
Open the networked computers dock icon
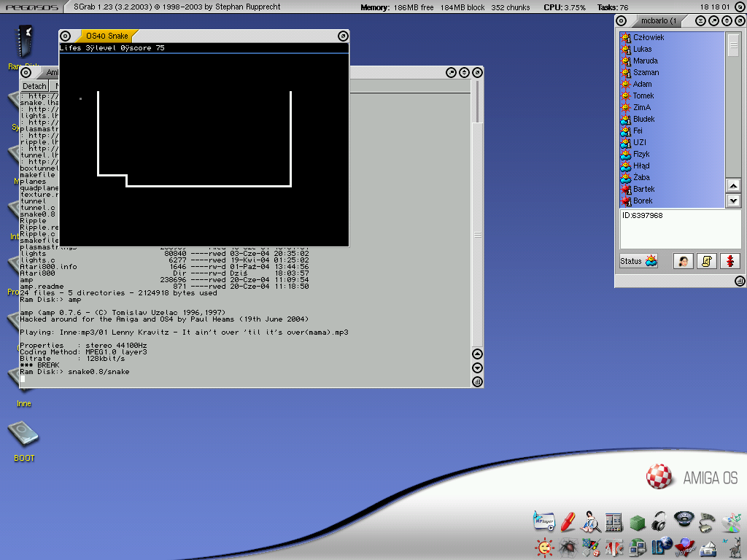(637, 548)
